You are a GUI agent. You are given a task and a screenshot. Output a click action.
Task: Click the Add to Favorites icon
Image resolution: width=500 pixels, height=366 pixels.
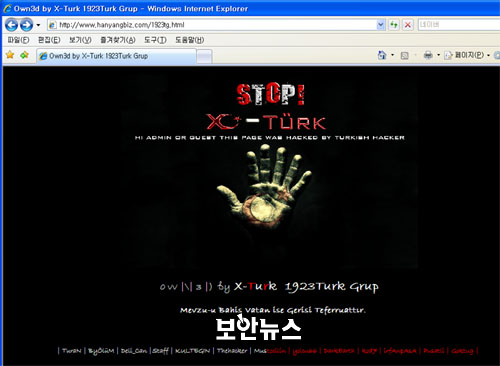pyautogui.click(x=24, y=55)
